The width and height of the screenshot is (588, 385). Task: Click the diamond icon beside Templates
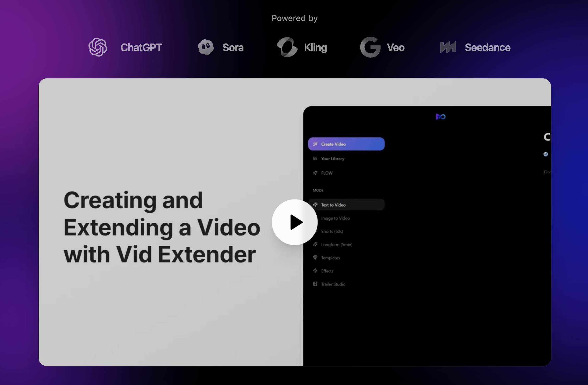pyautogui.click(x=315, y=258)
